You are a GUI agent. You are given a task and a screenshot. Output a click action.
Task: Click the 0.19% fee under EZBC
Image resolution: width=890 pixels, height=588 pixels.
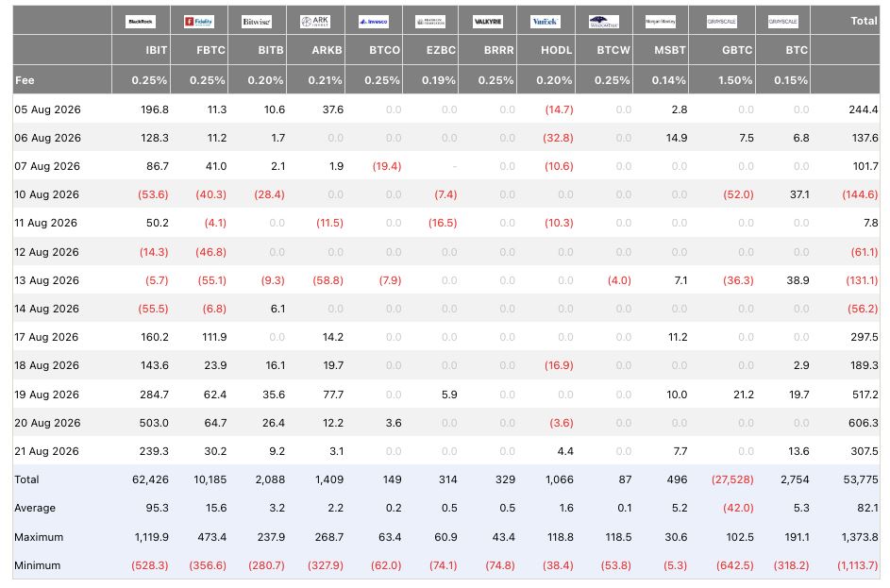click(x=439, y=80)
